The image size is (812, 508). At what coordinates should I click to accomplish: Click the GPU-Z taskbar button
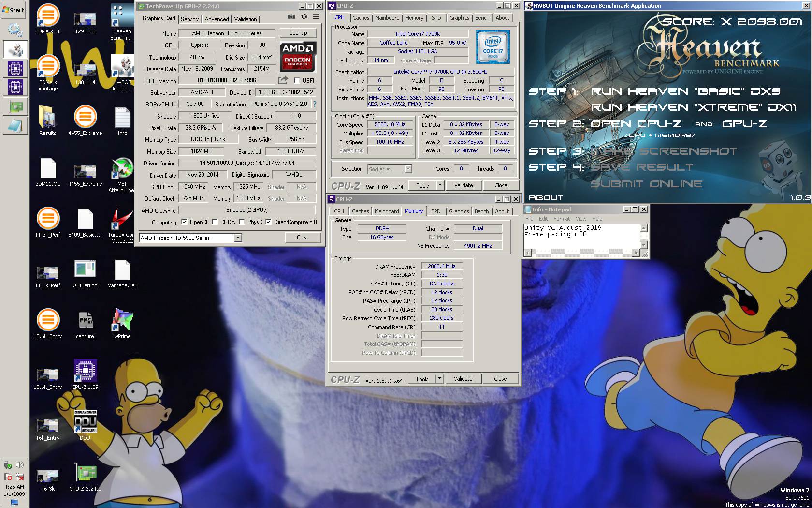click(x=15, y=106)
